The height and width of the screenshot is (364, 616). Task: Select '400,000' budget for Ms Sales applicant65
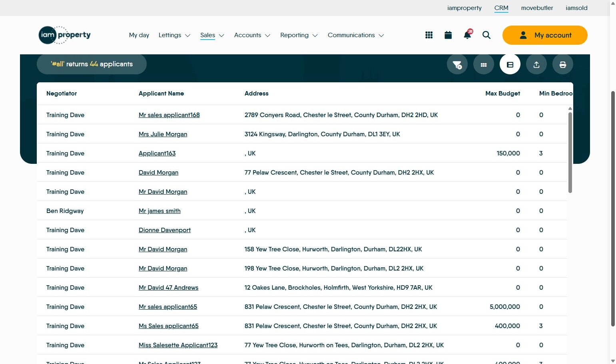coord(507,326)
